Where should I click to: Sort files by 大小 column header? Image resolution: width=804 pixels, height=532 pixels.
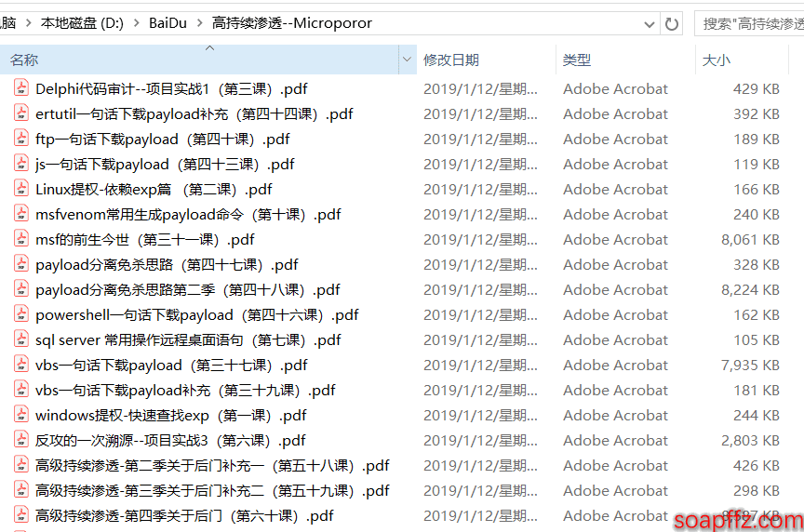tap(742, 60)
